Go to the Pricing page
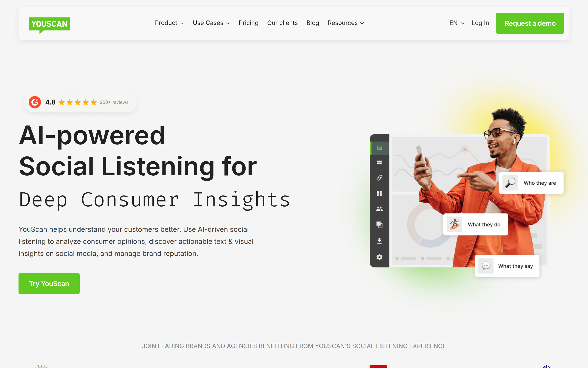588x368 pixels. click(x=248, y=23)
